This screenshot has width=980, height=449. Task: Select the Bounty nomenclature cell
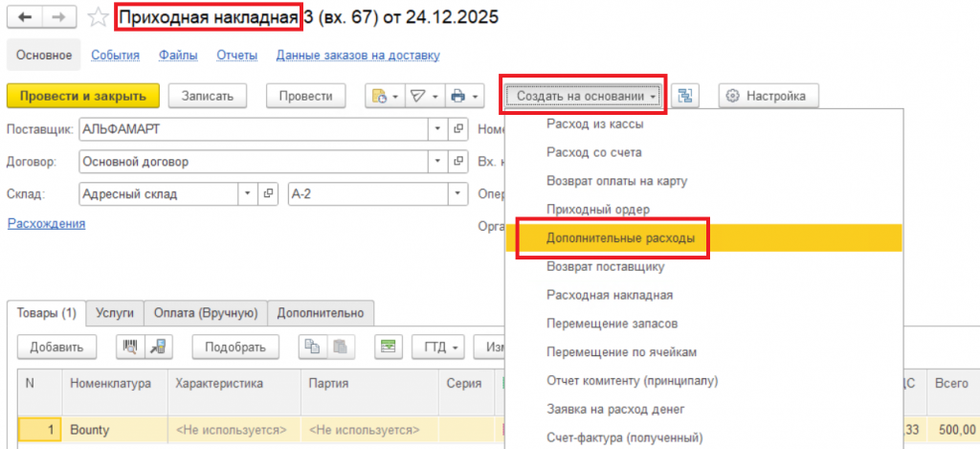point(115,430)
